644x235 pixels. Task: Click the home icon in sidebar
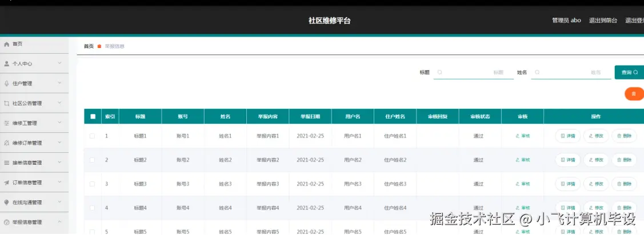tap(6, 44)
